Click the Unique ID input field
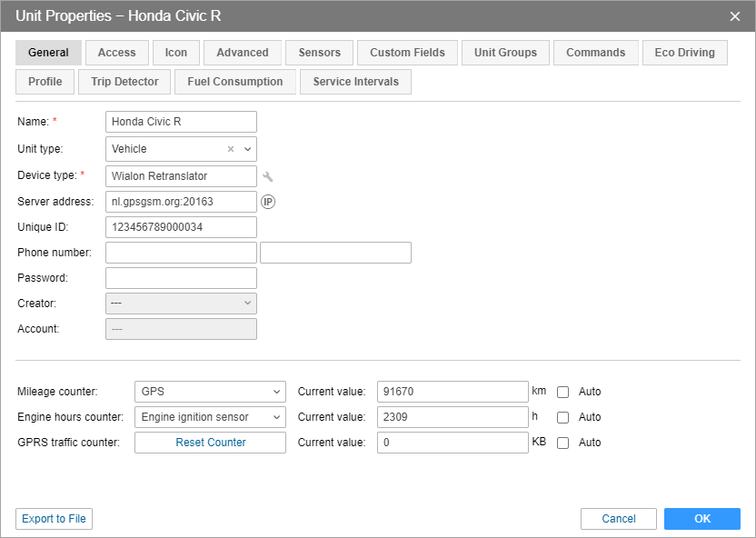The image size is (756, 538). (x=181, y=227)
